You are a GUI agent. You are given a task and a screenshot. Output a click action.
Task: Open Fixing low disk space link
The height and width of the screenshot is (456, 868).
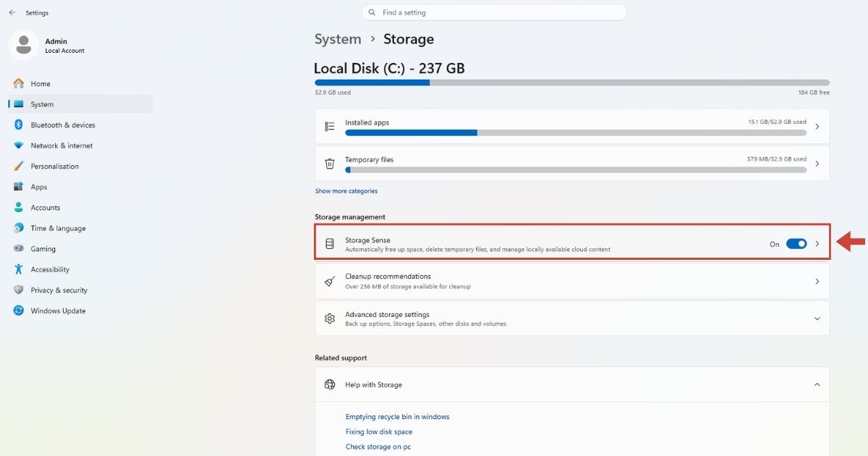click(379, 432)
